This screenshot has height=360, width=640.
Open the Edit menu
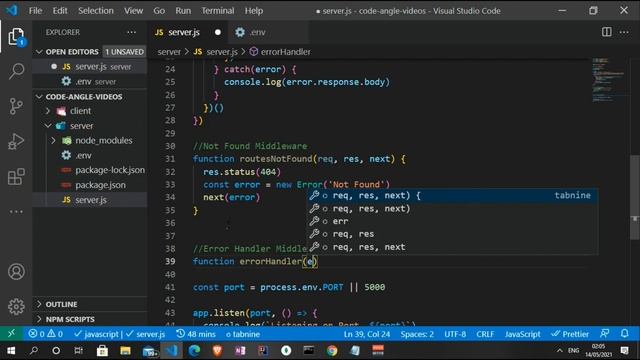(x=60, y=11)
